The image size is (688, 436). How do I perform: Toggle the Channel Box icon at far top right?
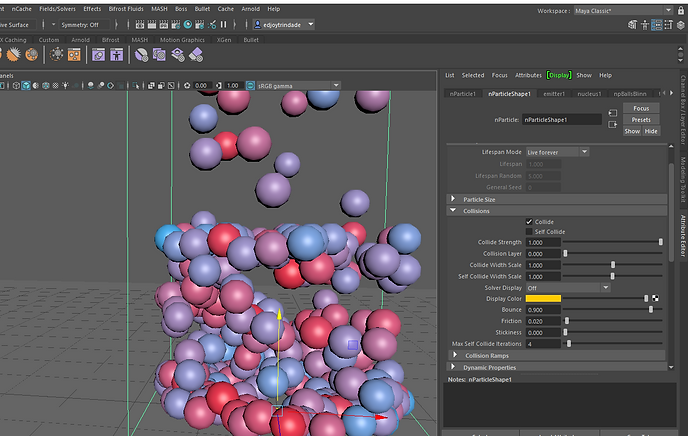click(681, 25)
